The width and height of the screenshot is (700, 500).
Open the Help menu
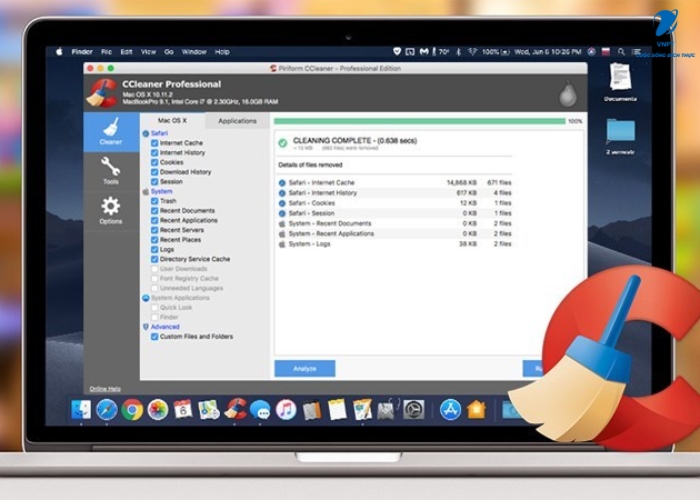(222, 52)
